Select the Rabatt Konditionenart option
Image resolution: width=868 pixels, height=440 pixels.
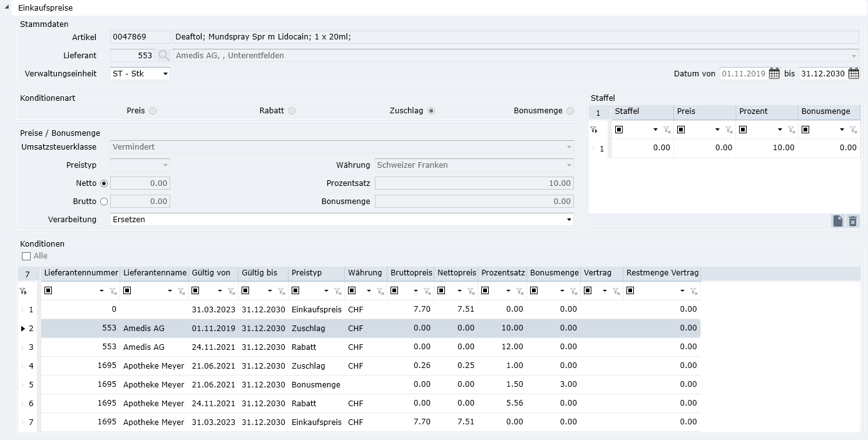(292, 111)
